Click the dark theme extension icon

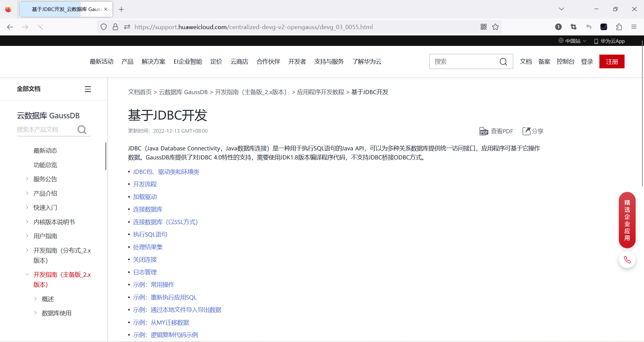pyautogui.click(x=604, y=27)
